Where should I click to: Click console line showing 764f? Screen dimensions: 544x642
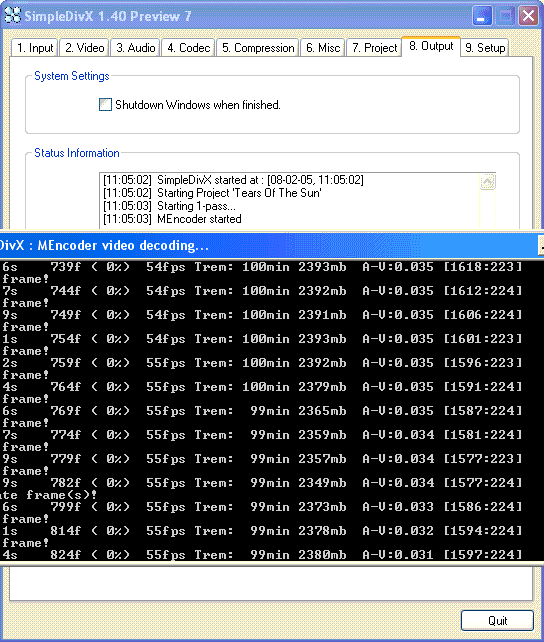click(x=262, y=387)
